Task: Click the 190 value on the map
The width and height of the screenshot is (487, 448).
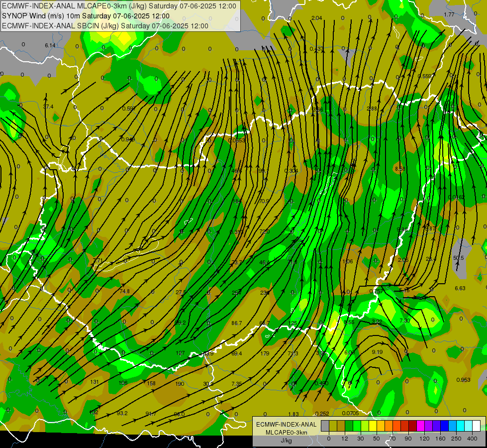Action: tap(180, 384)
